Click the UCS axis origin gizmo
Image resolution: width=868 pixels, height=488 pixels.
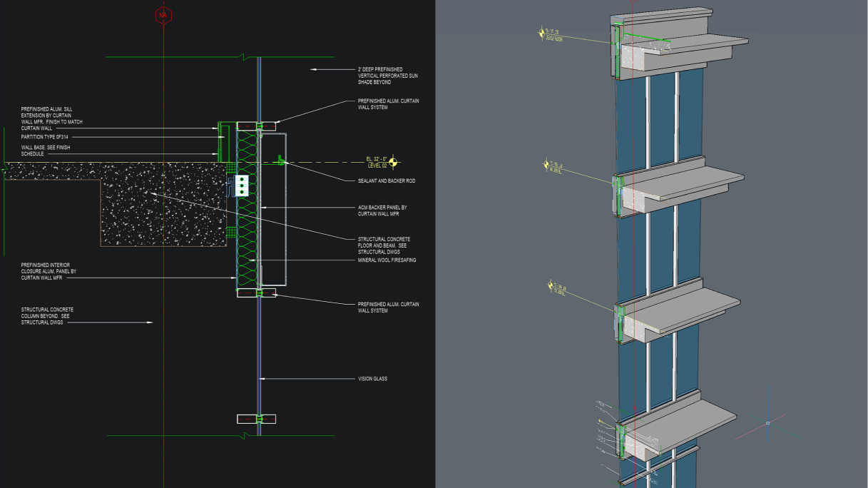click(768, 424)
